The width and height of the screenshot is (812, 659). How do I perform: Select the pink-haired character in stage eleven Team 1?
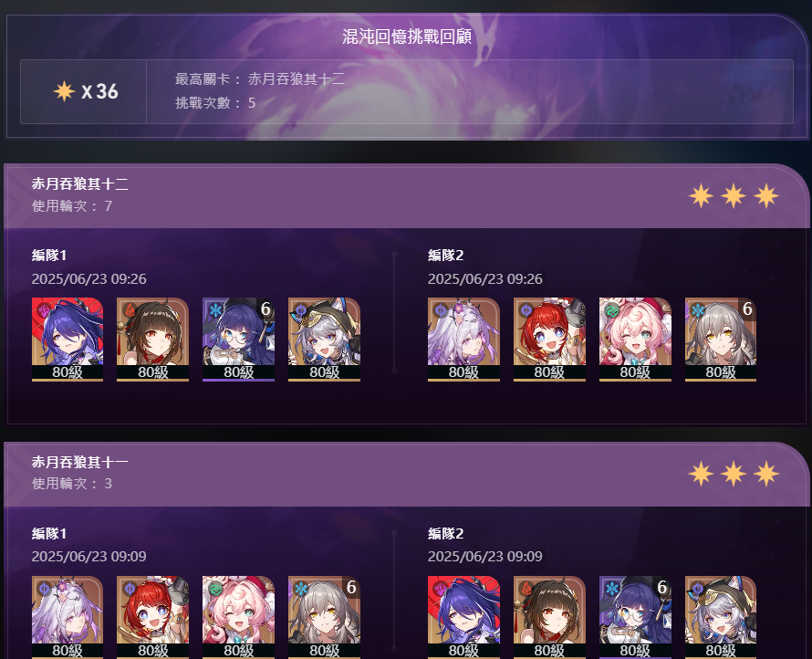(x=238, y=617)
